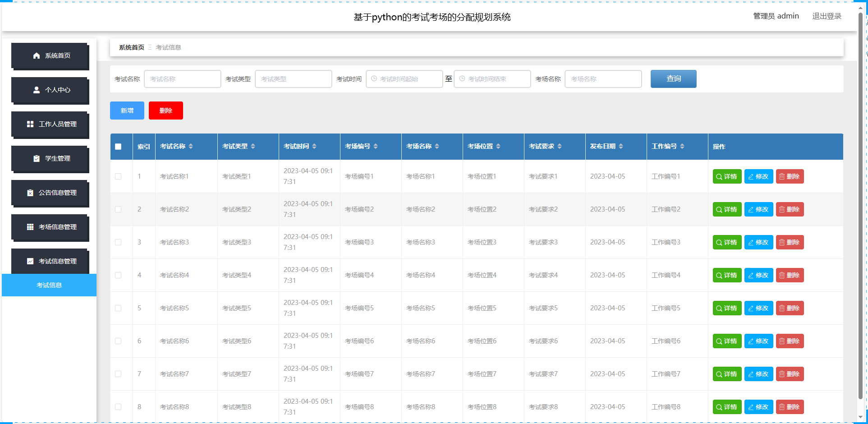This screenshot has width=868, height=424.
Task: Expand the 学生管理 sidebar menu
Action: coord(50,159)
